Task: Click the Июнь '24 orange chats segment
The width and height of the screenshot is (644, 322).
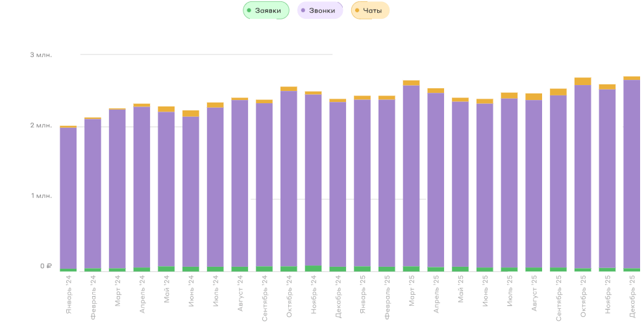Action: point(191,114)
